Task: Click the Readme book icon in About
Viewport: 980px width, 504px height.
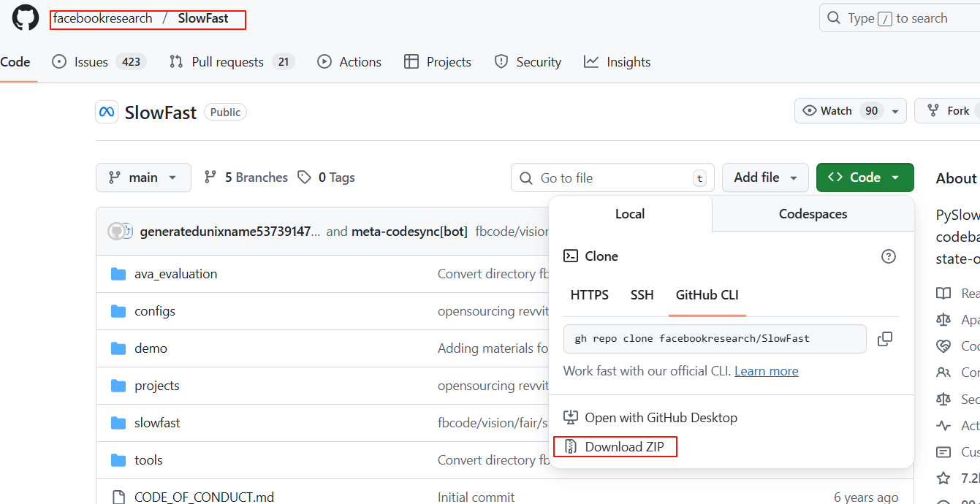Action: pos(943,293)
